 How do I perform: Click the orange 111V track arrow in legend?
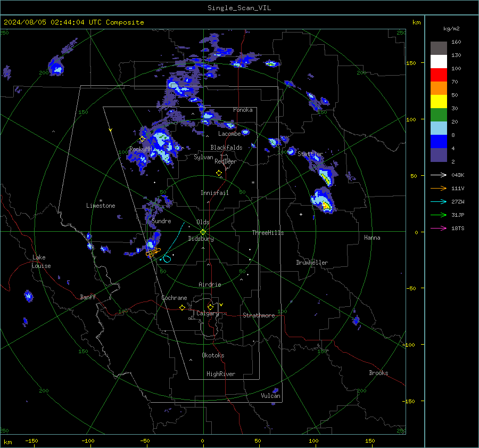tap(439, 189)
